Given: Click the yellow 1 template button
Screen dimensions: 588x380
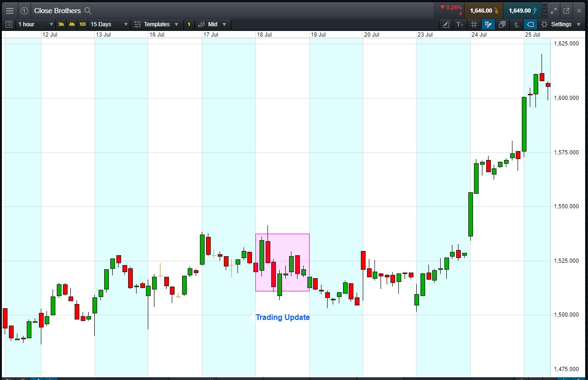Looking at the screenshot, I should pos(189,24).
